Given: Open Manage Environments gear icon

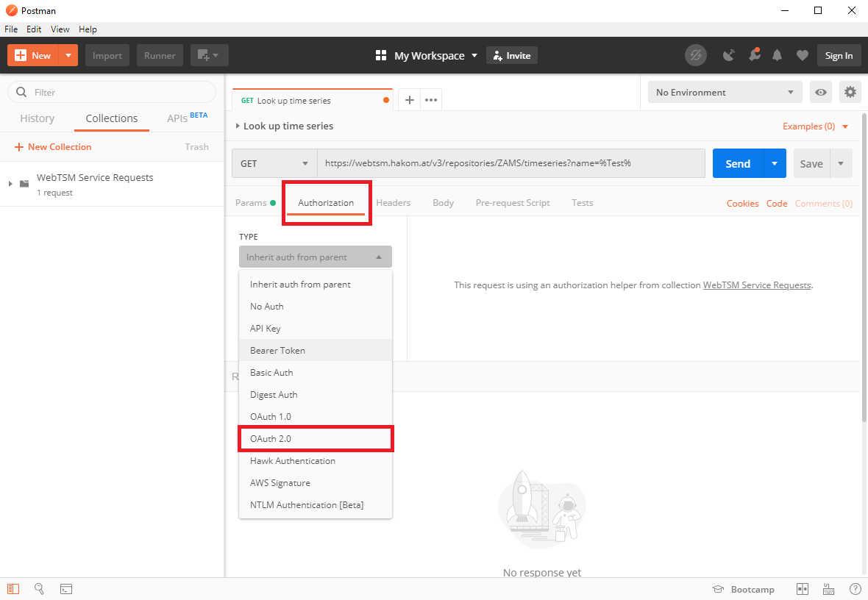Looking at the screenshot, I should [850, 92].
